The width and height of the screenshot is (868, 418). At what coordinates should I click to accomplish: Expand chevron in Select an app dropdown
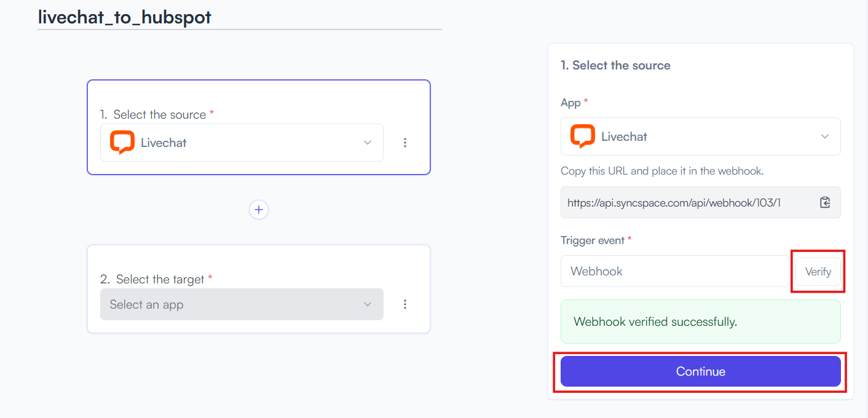368,304
